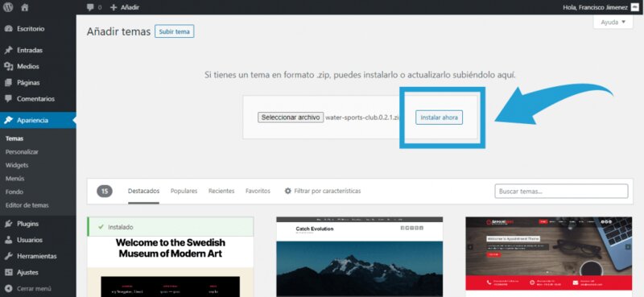Switch to Populares tab
Screen dimensions: 644x297
[184, 191]
